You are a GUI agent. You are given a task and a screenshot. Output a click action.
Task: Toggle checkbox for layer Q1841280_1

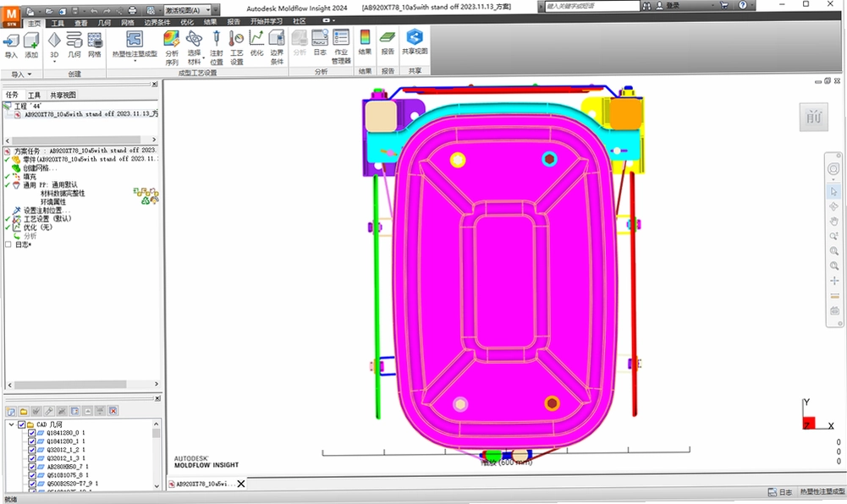(x=32, y=441)
